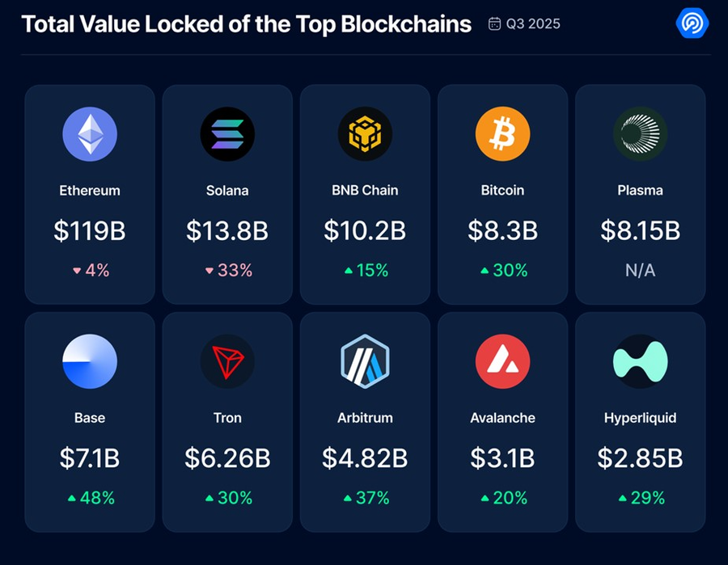Viewport: 728px width, 565px height.
Task: Click the Base blue circle logo
Action: (90, 361)
